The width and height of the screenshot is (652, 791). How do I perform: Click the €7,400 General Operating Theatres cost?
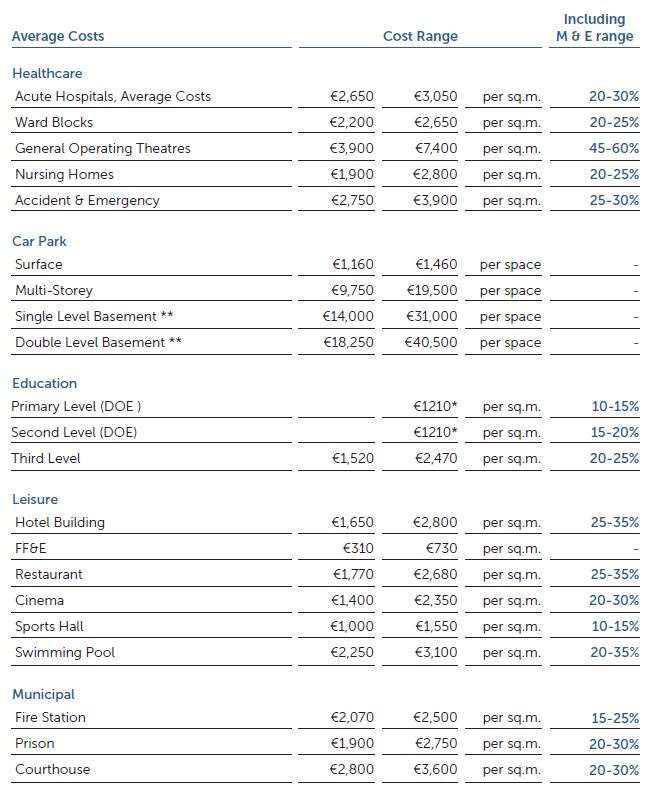pos(436,149)
